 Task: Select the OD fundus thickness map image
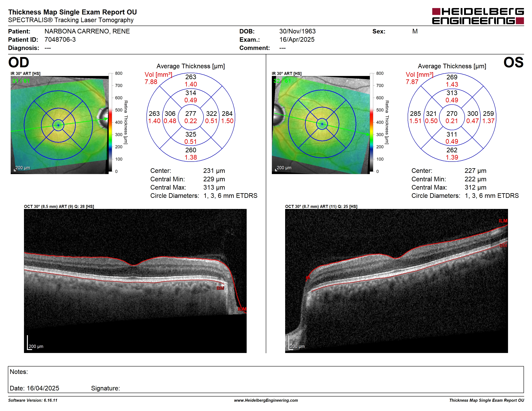[59, 125]
